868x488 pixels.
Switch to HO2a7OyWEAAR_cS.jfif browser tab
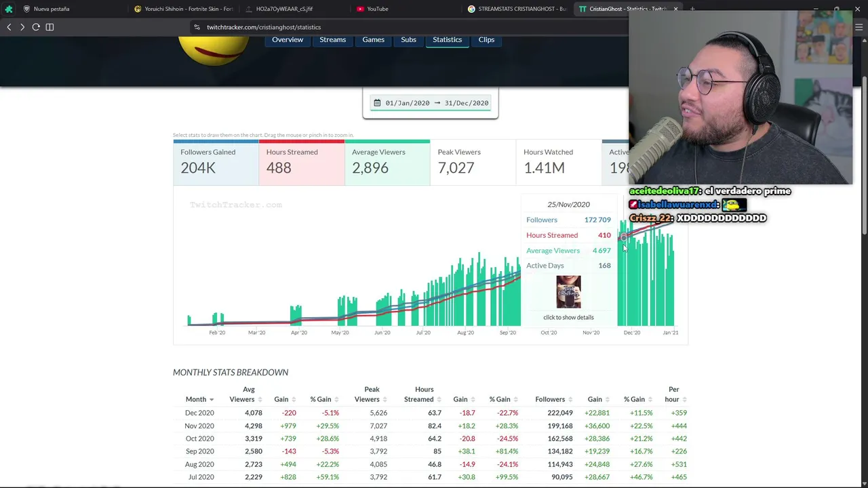(284, 9)
